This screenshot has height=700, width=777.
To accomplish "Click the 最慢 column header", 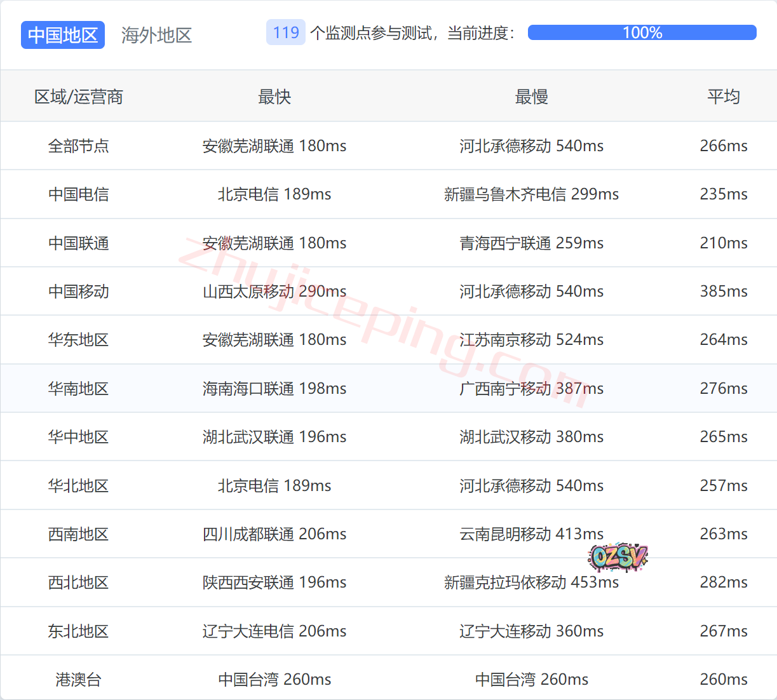I will (x=531, y=97).
